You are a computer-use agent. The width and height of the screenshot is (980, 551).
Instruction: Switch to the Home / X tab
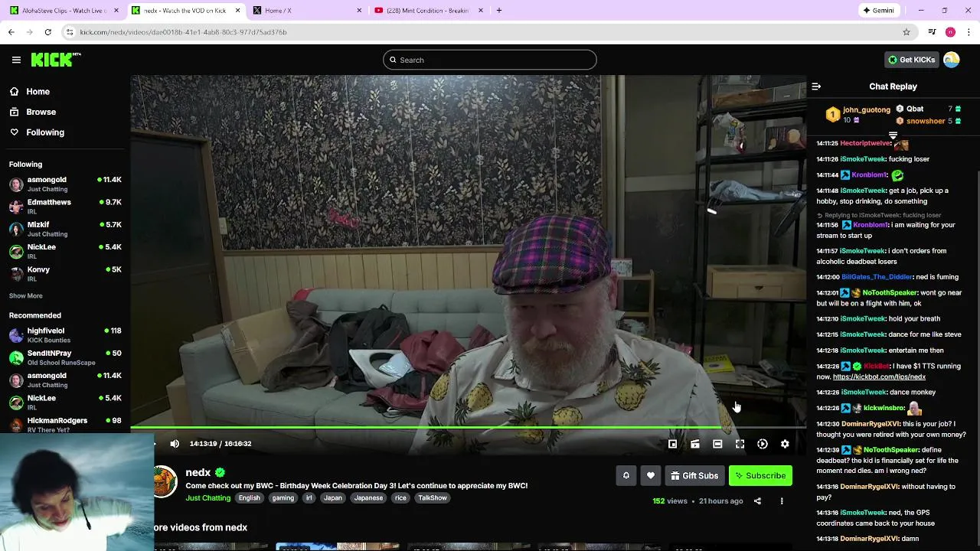pyautogui.click(x=308, y=11)
